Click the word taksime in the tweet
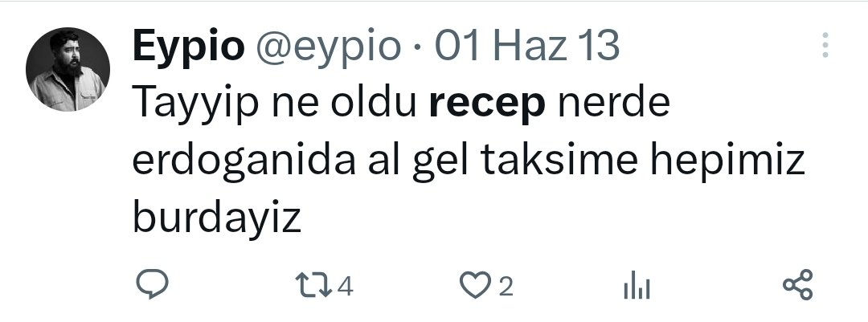This screenshot has width=868, height=322. 558,159
